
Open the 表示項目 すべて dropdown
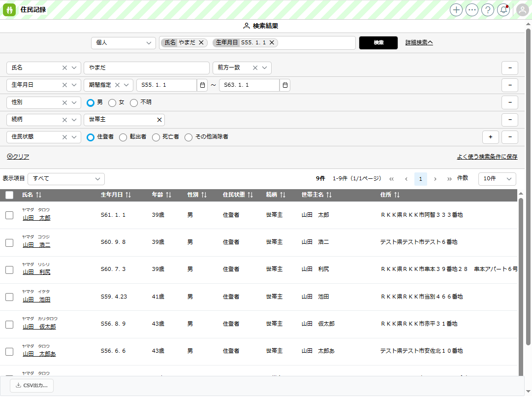(x=66, y=179)
